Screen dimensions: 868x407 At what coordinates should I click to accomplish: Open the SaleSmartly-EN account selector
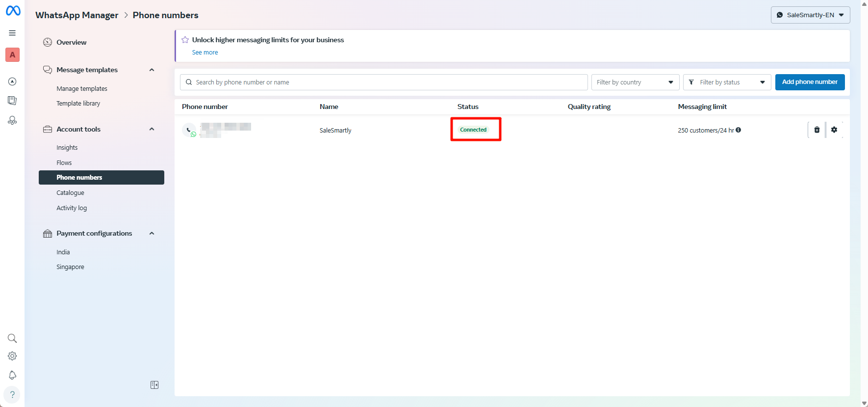point(810,15)
